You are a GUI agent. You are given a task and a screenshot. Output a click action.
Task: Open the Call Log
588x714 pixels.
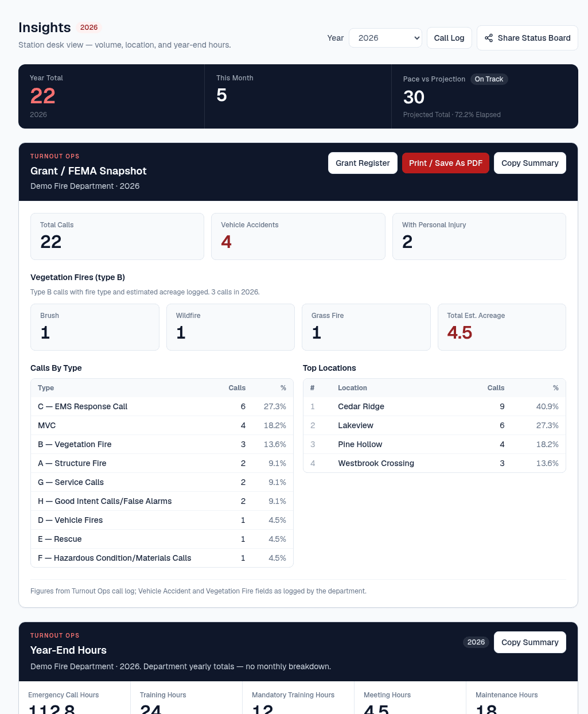click(x=449, y=38)
